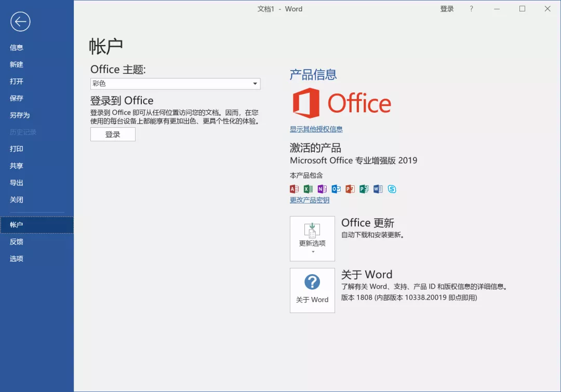Click the Publisher app icon
Viewport: 561px width, 392px height.
pyautogui.click(x=364, y=189)
